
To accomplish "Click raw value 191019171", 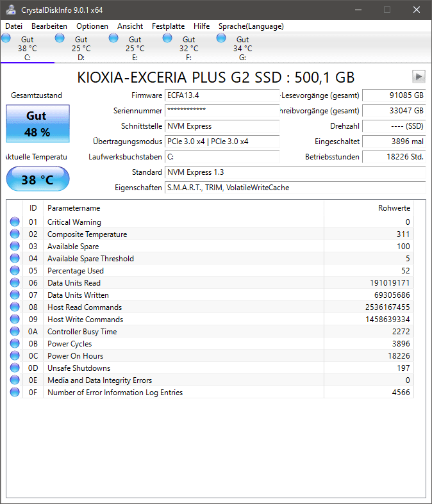I will 390,283.
